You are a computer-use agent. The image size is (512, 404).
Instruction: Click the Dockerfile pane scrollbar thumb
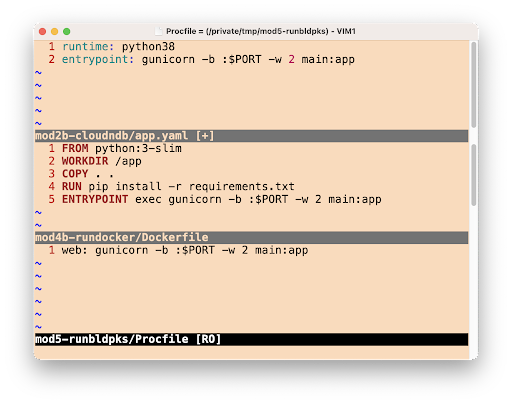473,175
